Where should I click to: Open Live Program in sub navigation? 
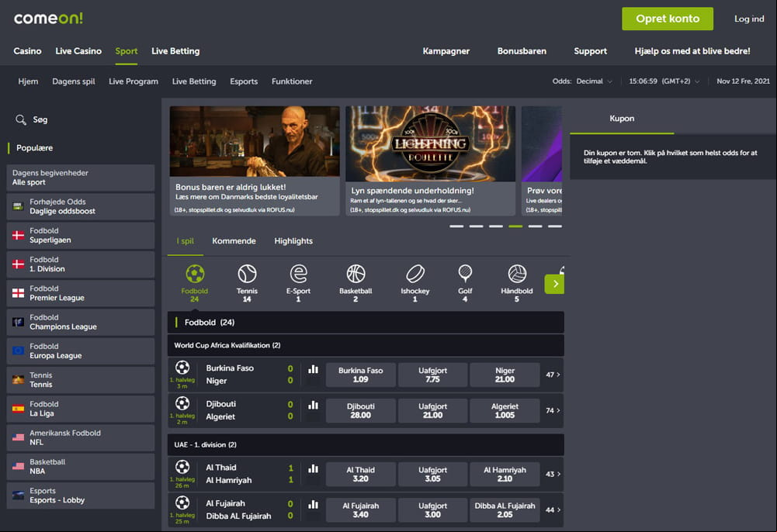click(x=134, y=81)
